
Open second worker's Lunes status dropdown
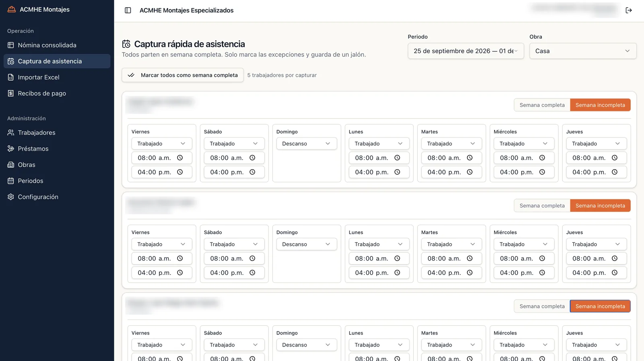379,244
